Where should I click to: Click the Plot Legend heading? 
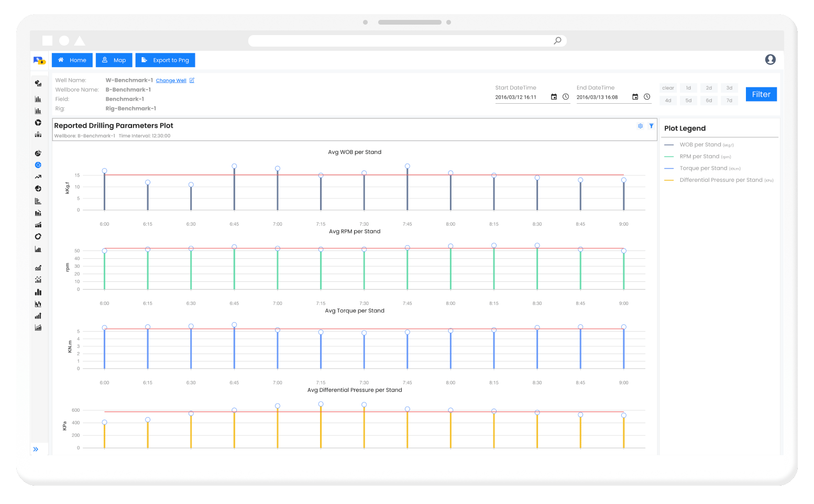tap(685, 128)
